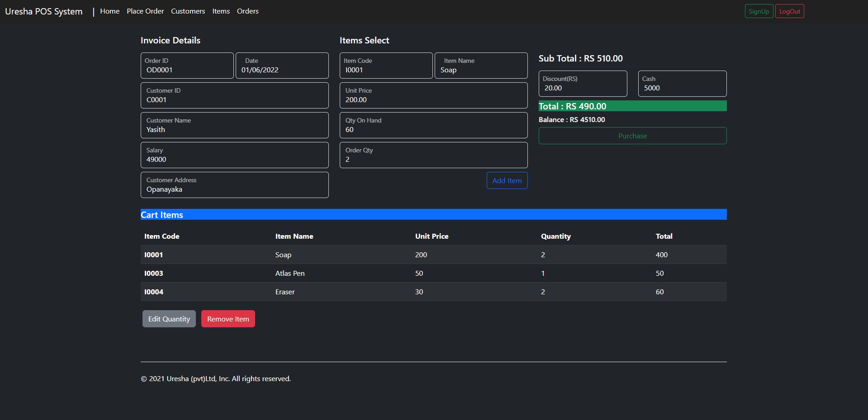This screenshot has width=868, height=420.
Task: Select the Atlas Pen cart row
Action: coord(433,273)
